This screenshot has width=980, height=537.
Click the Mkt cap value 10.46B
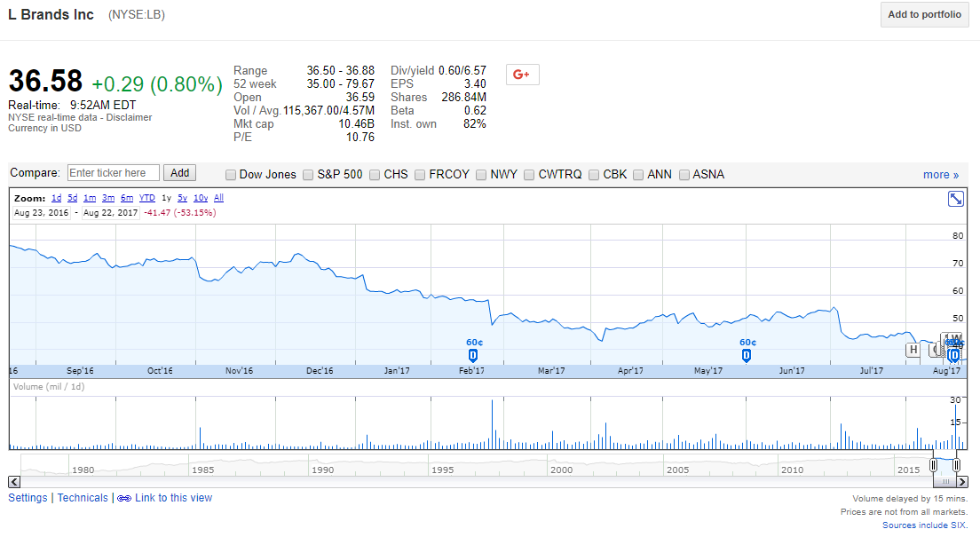click(356, 123)
